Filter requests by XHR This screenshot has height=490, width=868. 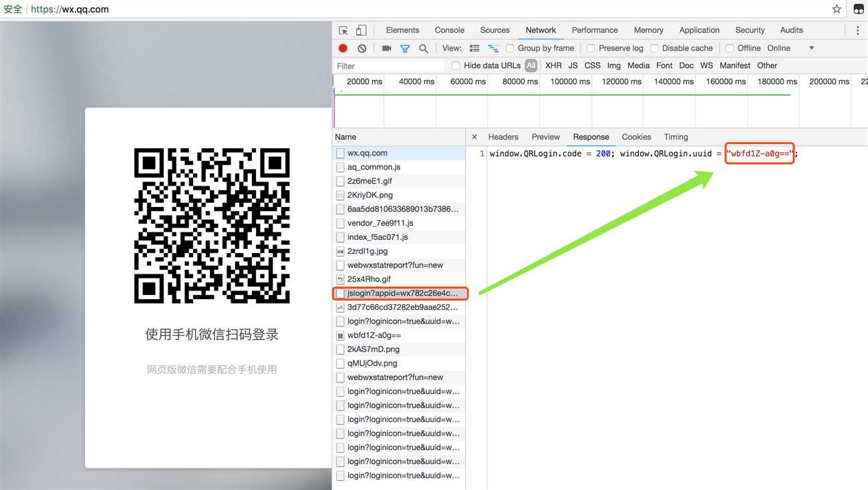[554, 65]
